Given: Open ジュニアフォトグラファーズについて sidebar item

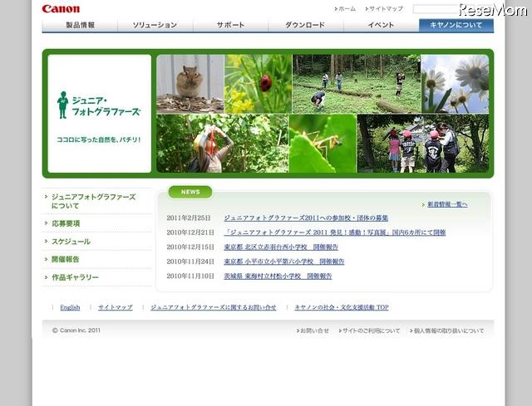Looking at the screenshot, I should coord(93,201).
